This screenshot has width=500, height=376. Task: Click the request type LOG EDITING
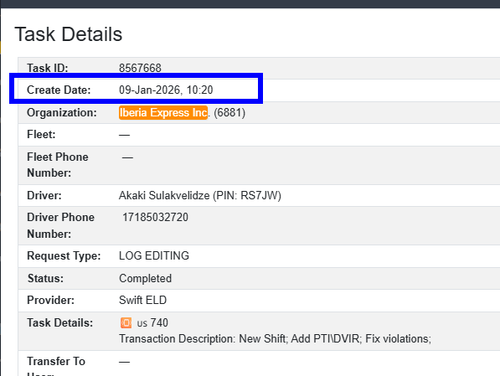154,256
